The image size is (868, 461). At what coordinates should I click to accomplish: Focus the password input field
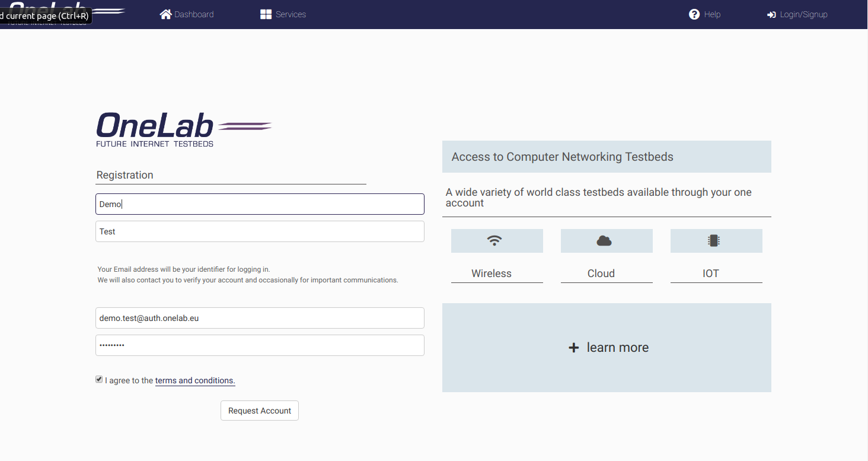tap(260, 345)
